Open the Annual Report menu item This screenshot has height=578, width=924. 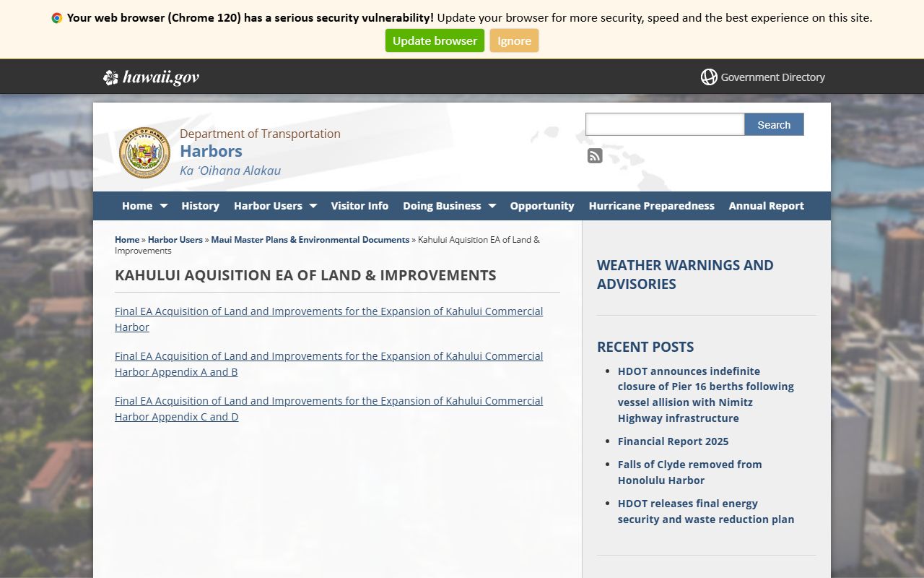766,206
